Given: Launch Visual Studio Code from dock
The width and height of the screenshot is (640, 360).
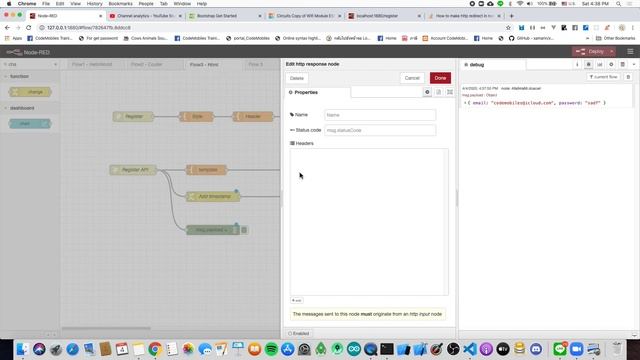Looking at the screenshot, I should point(470,349).
